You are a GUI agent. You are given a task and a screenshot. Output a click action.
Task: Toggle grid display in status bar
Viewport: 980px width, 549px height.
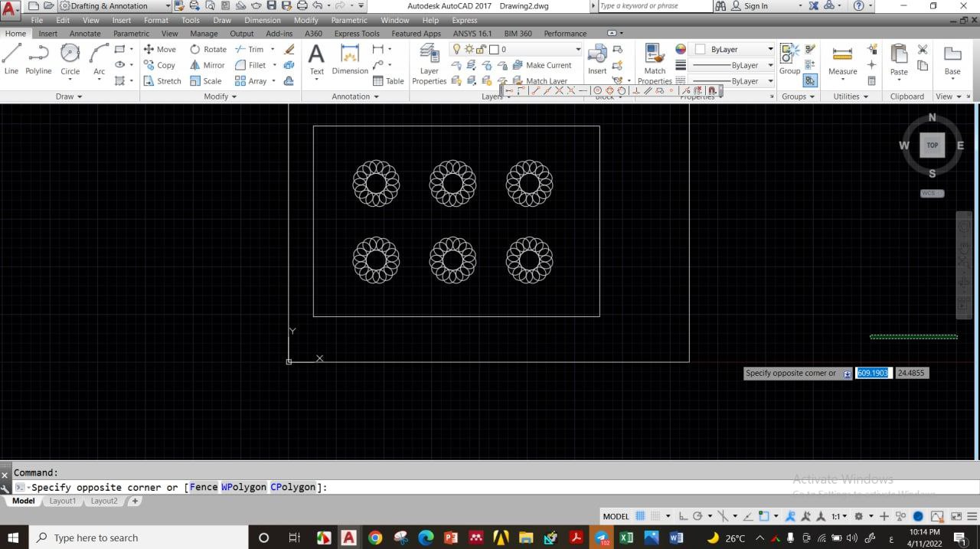[640, 516]
